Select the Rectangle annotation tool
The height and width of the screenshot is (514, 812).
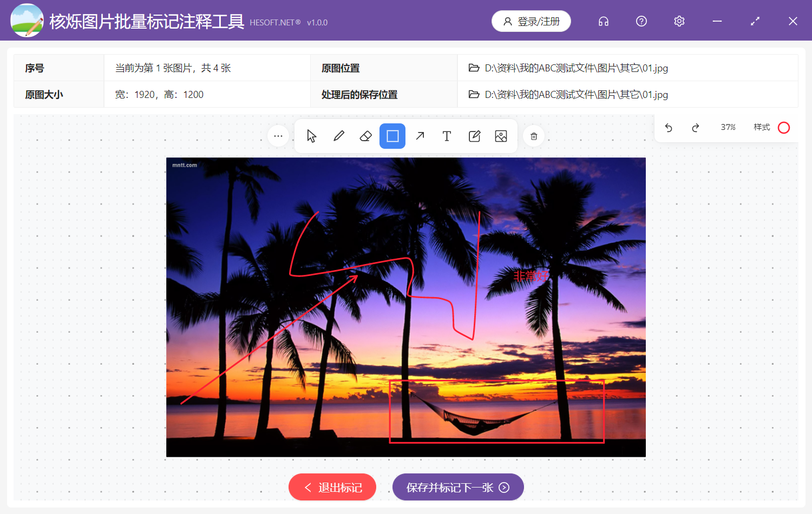[x=392, y=136]
